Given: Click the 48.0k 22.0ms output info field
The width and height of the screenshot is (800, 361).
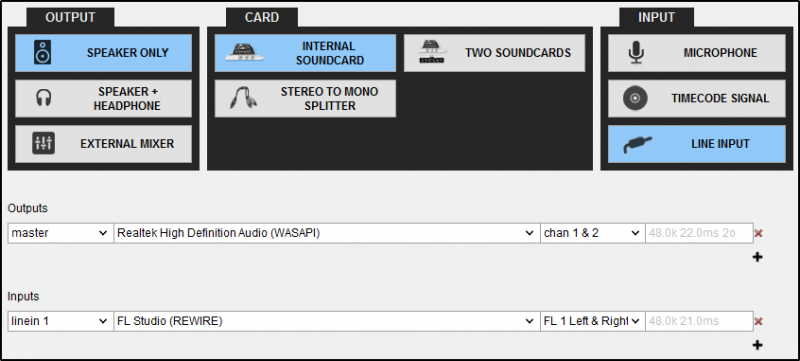Looking at the screenshot, I should 699,233.
